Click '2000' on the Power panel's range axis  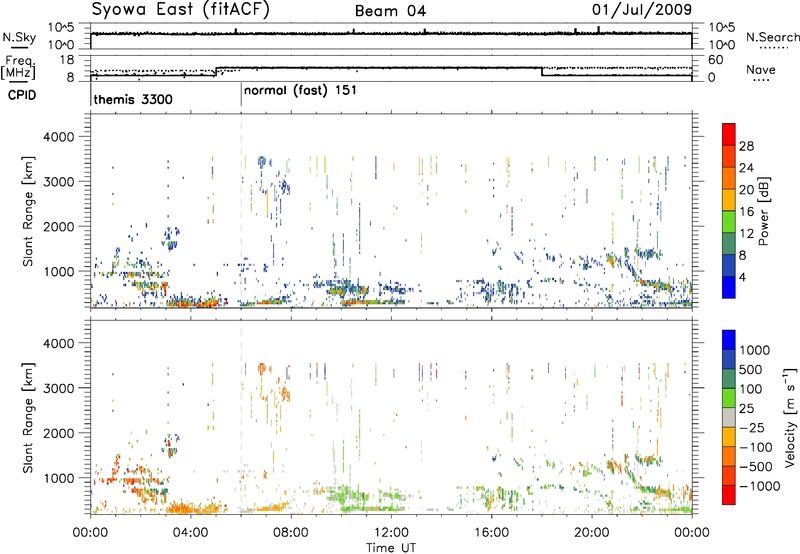[59, 226]
